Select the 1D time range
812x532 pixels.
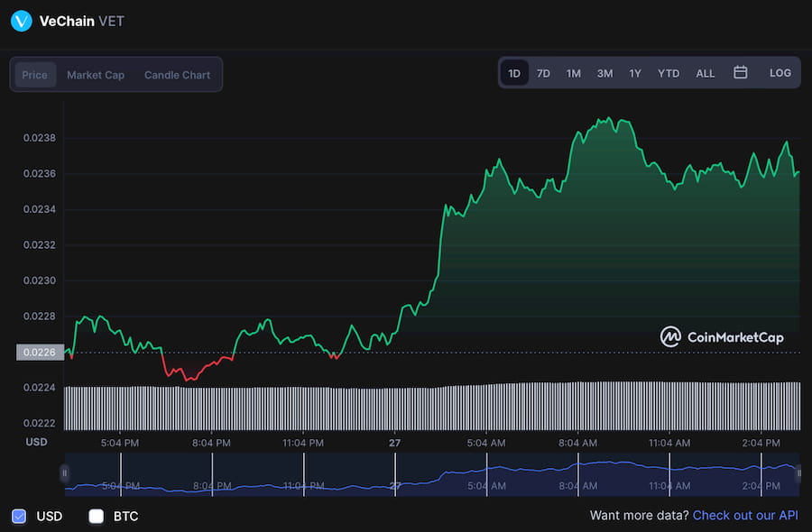click(x=514, y=73)
